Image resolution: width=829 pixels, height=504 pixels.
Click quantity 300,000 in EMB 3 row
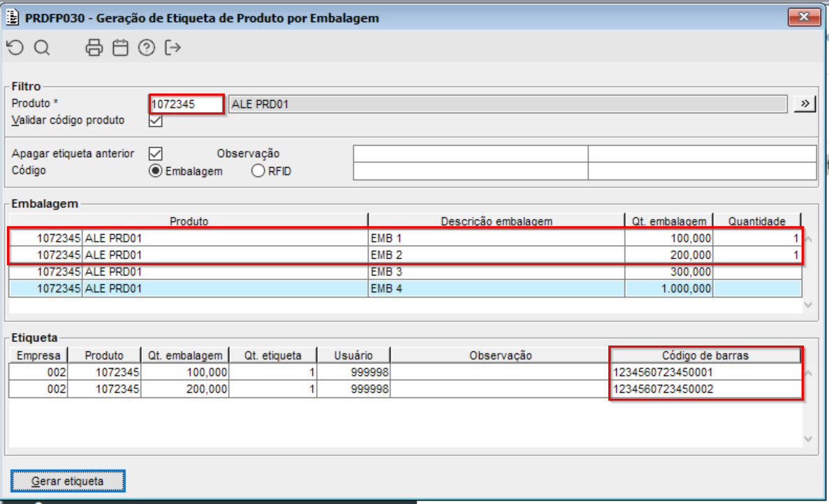(669, 272)
